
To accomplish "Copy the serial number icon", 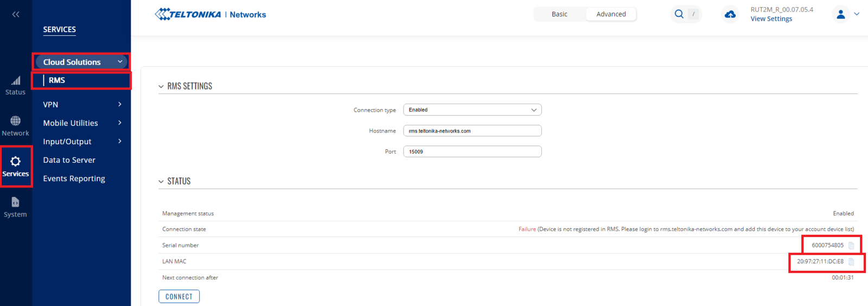I will point(851,246).
